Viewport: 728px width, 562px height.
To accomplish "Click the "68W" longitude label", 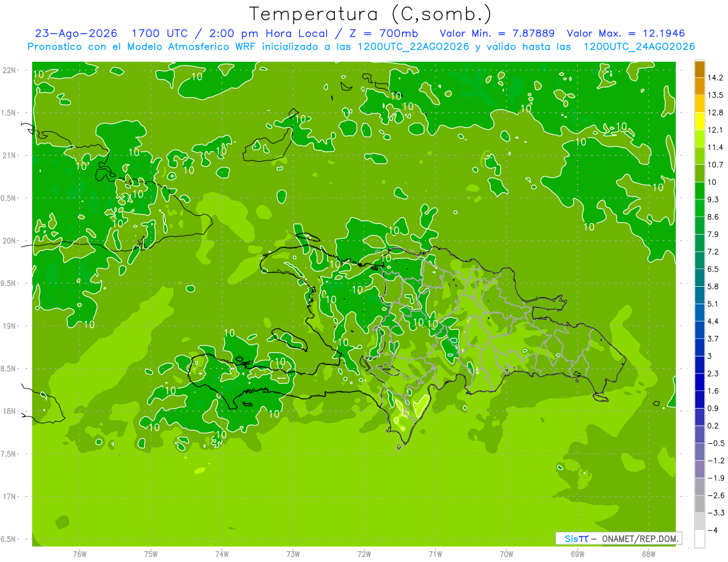I will click(649, 554).
